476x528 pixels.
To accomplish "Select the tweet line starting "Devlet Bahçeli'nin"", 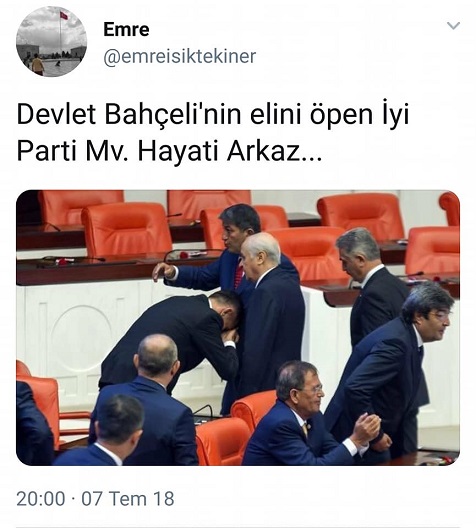I will click(212, 115).
